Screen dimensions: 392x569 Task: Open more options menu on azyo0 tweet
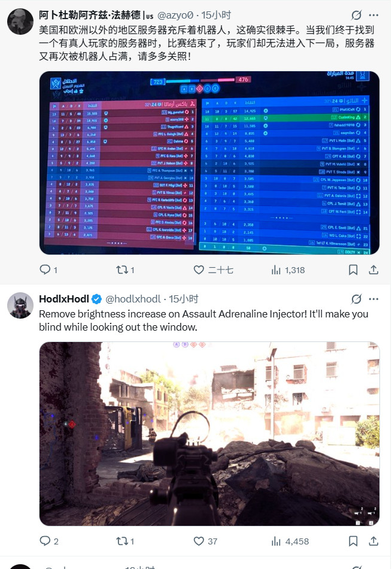pyautogui.click(x=373, y=15)
